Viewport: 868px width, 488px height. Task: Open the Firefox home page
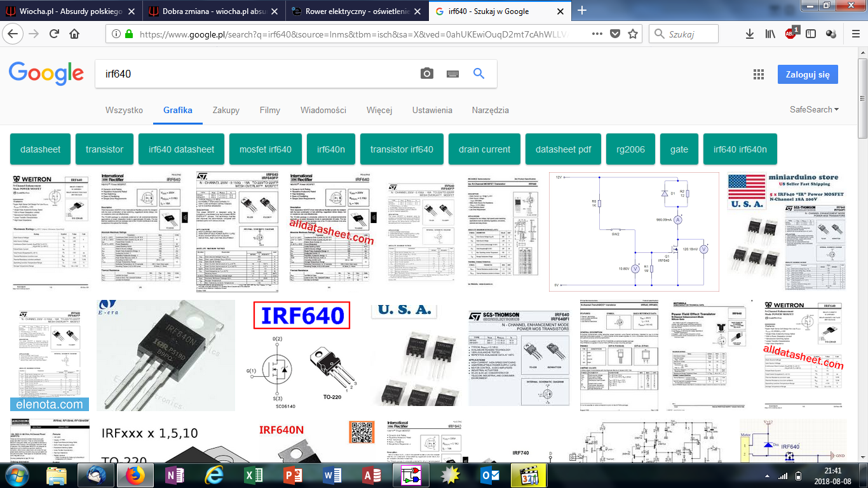tap(74, 34)
